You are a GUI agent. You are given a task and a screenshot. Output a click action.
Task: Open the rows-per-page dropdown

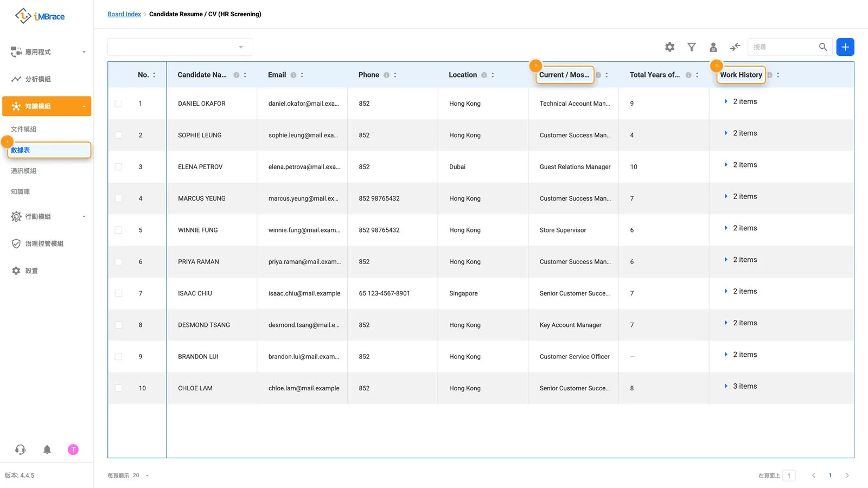[x=141, y=476]
